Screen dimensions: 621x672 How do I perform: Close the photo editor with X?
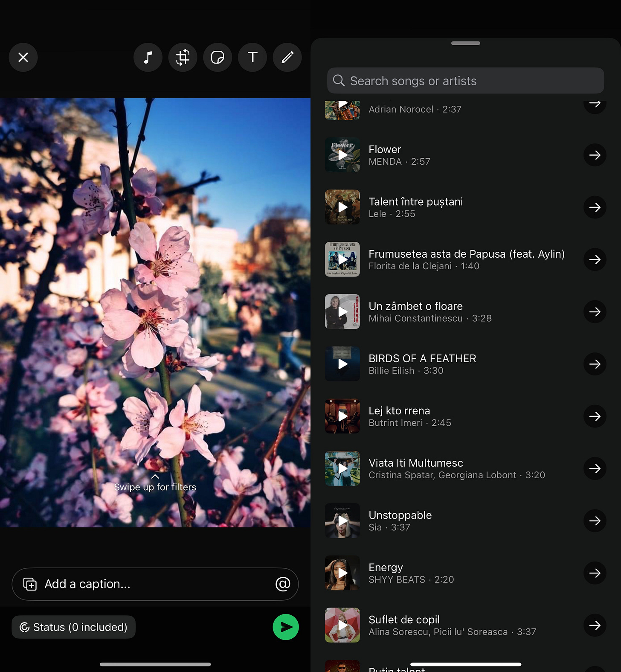tap(23, 57)
